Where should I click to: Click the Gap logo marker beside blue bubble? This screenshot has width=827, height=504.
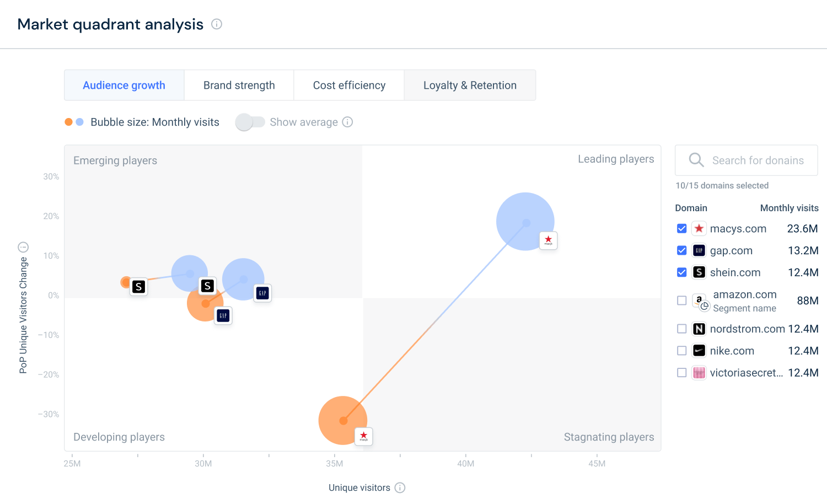pos(262,293)
